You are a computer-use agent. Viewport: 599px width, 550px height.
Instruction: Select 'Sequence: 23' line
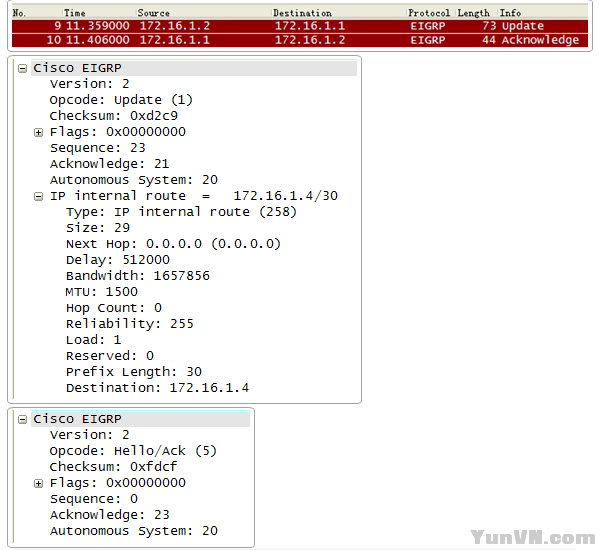(98, 148)
